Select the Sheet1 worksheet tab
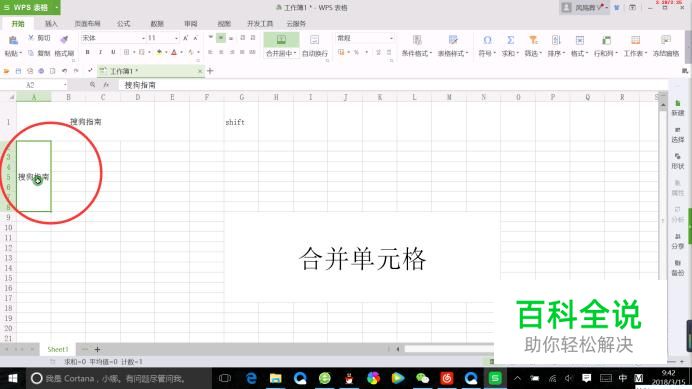Screen dimensions: 692x389 [x=58, y=349]
